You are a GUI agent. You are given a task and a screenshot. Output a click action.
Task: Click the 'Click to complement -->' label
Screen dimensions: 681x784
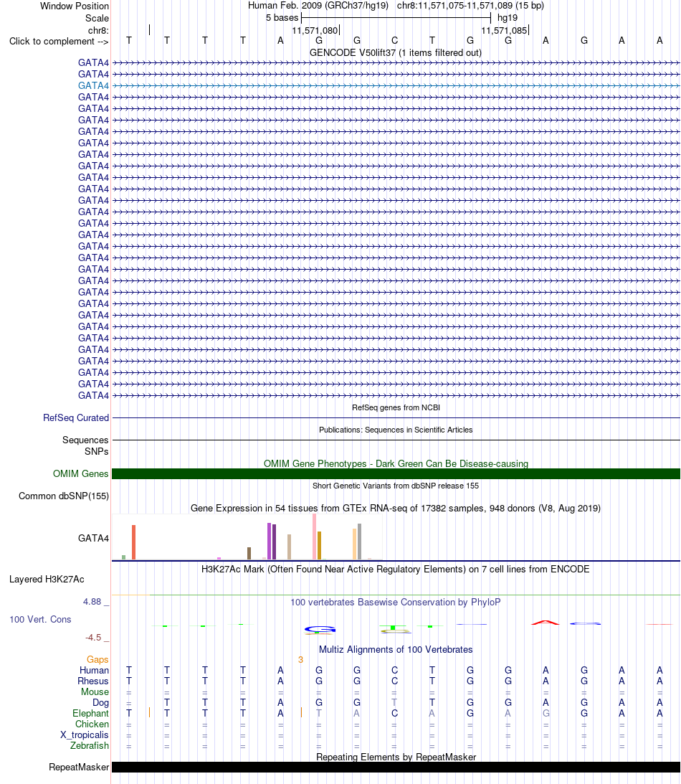59,42
